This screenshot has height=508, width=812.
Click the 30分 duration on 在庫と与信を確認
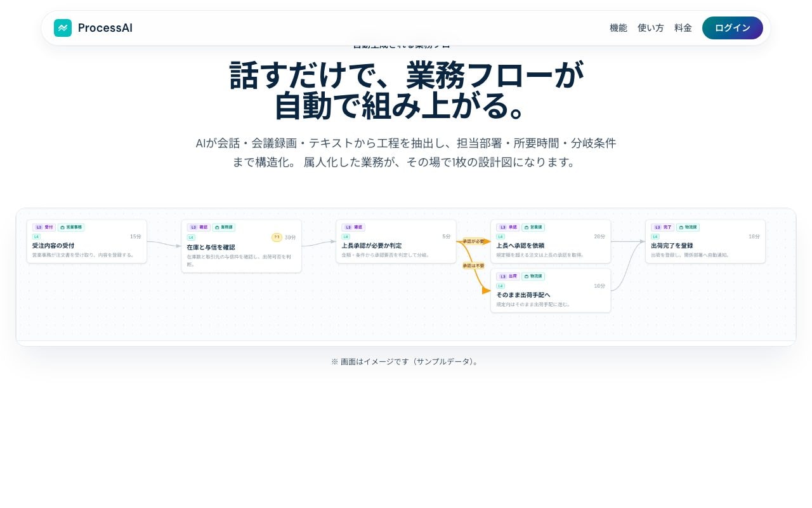point(290,237)
